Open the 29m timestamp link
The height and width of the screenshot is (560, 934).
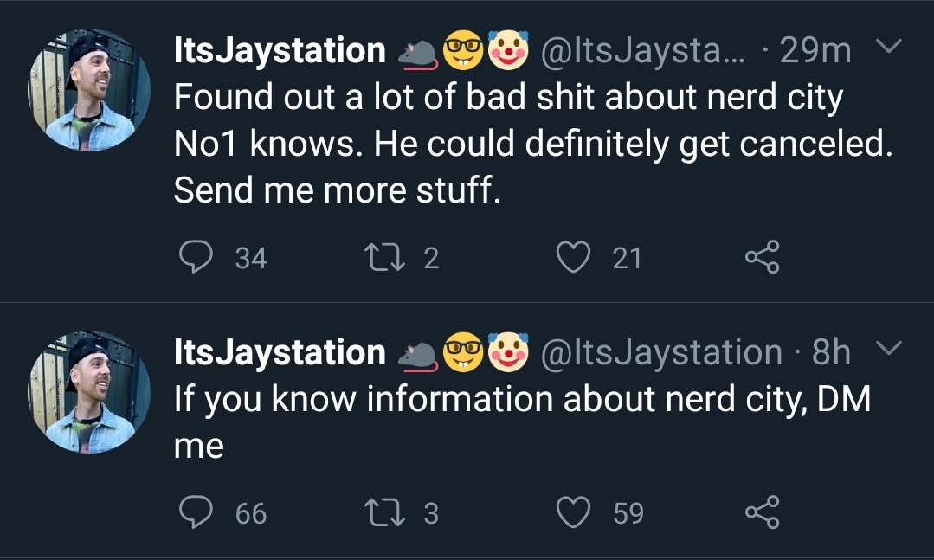(x=815, y=51)
